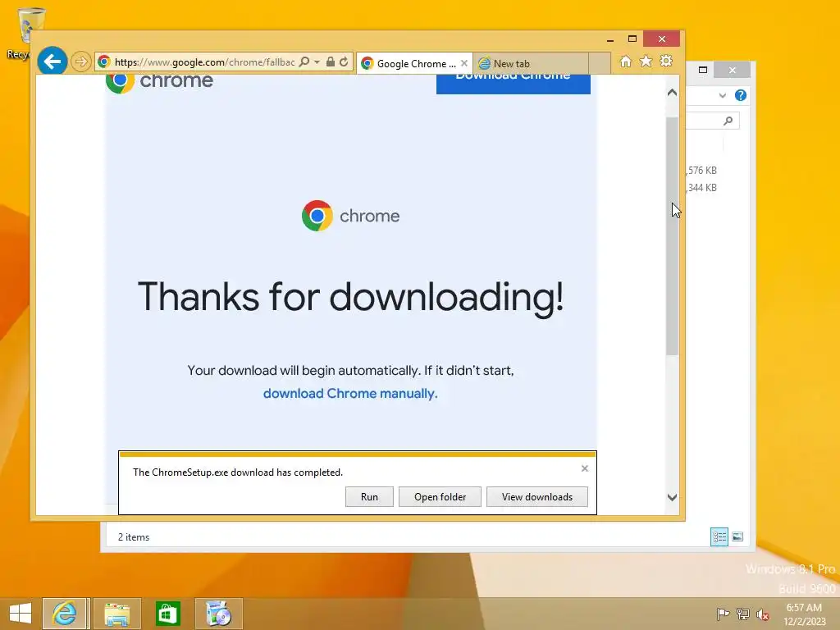Click the muted volume tray icon
This screenshot has width=840, height=630.
pyautogui.click(x=763, y=614)
